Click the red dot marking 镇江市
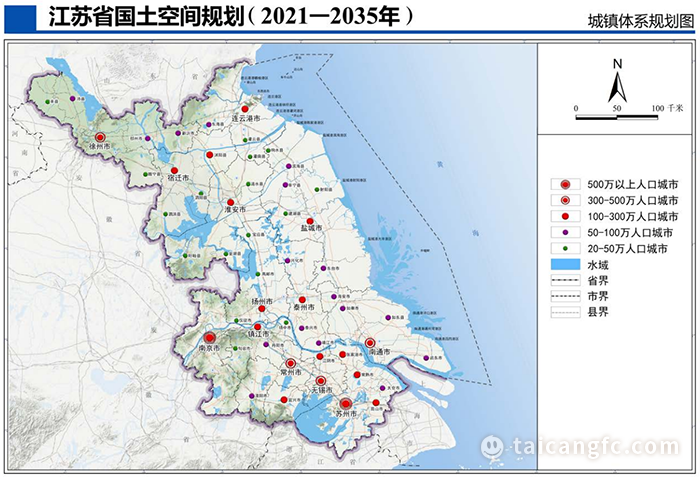Image resolution: width=700 pixels, height=479 pixels. (x=257, y=326)
